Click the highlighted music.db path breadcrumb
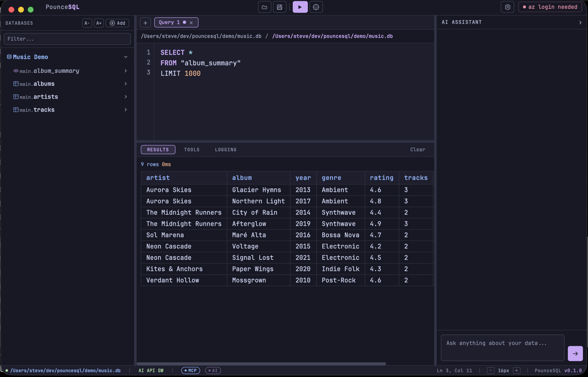 pyautogui.click(x=333, y=36)
